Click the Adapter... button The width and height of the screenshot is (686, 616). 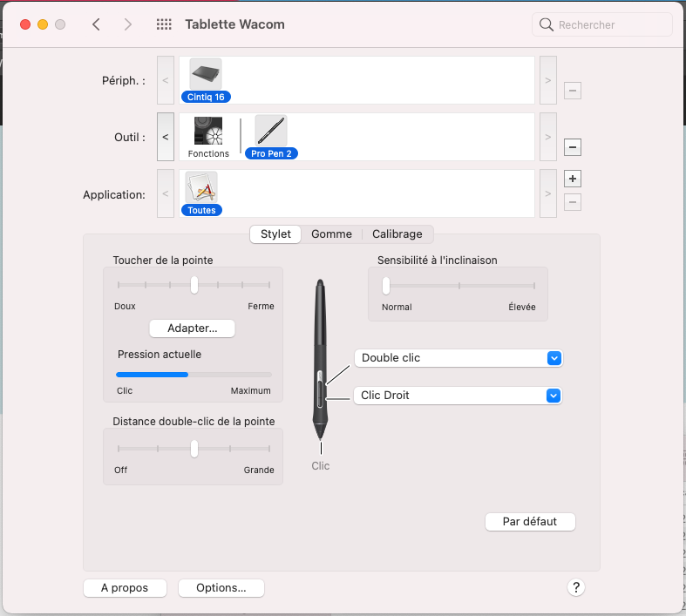[192, 328]
